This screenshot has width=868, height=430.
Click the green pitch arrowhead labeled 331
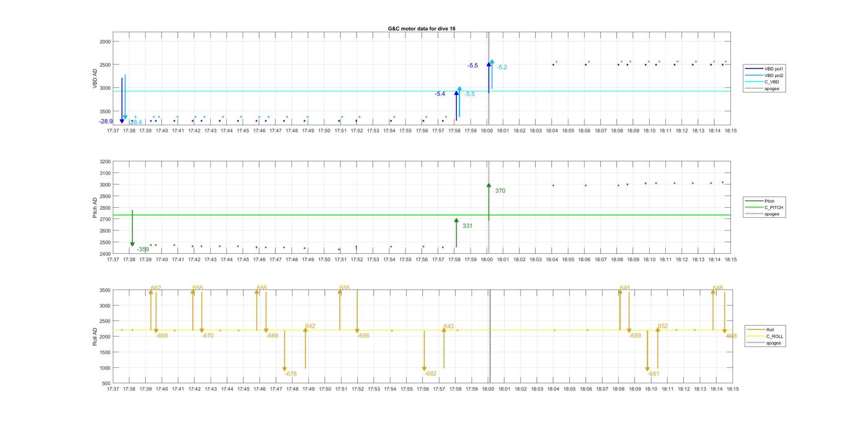coord(456,220)
